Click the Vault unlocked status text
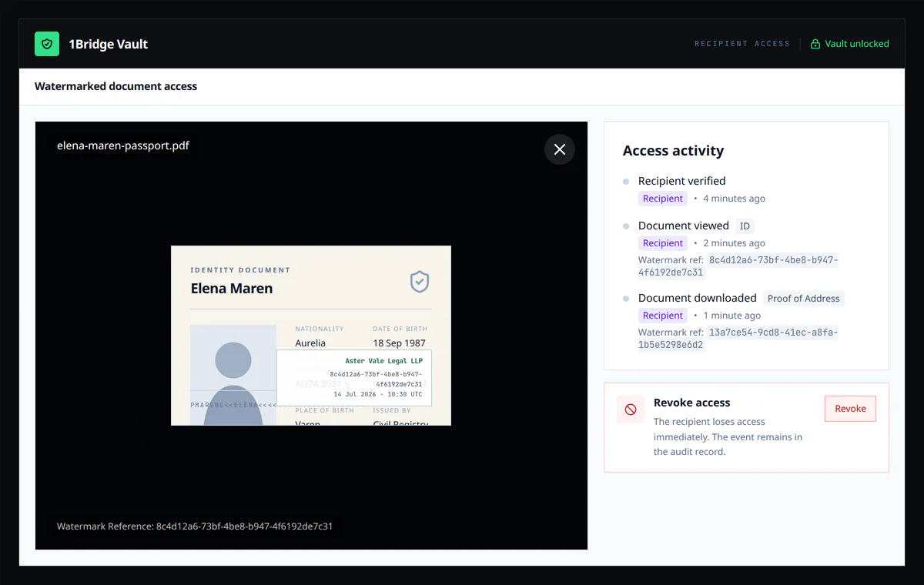Screen dimensions: 924x585 [x=857, y=44]
